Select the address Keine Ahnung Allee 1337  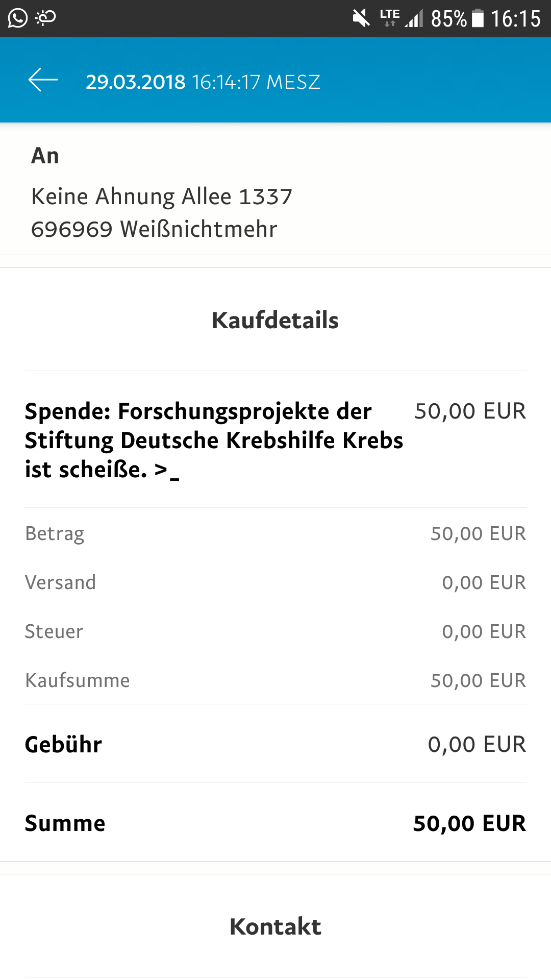162,197
